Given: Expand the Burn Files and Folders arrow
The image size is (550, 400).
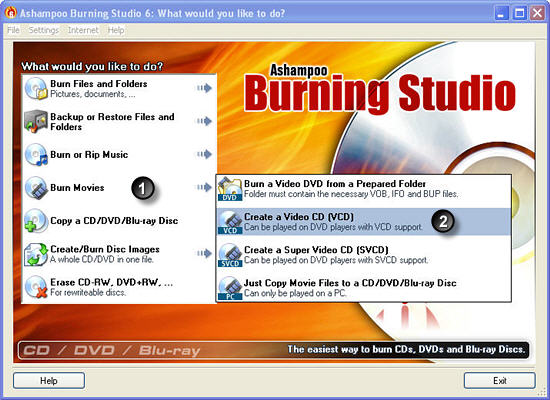Looking at the screenshot, I should coord(204,88).
